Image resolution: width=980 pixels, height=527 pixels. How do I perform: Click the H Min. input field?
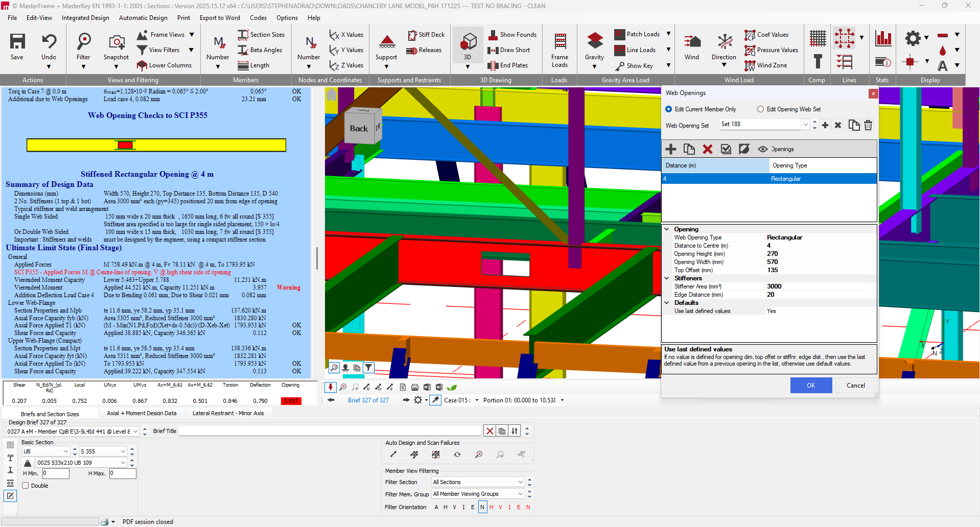56,473
